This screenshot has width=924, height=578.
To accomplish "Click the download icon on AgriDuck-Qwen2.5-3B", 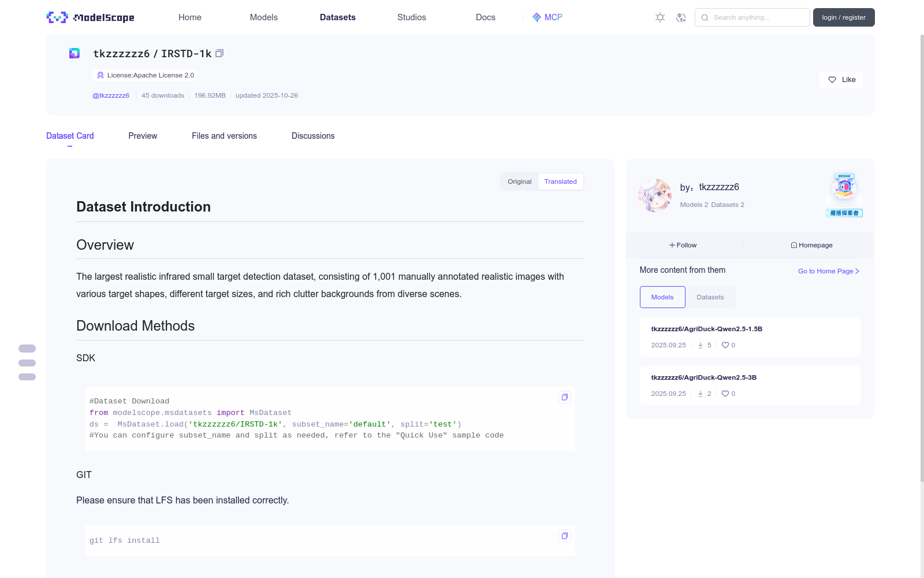I will pyautogui.click(x=701, y=394).
